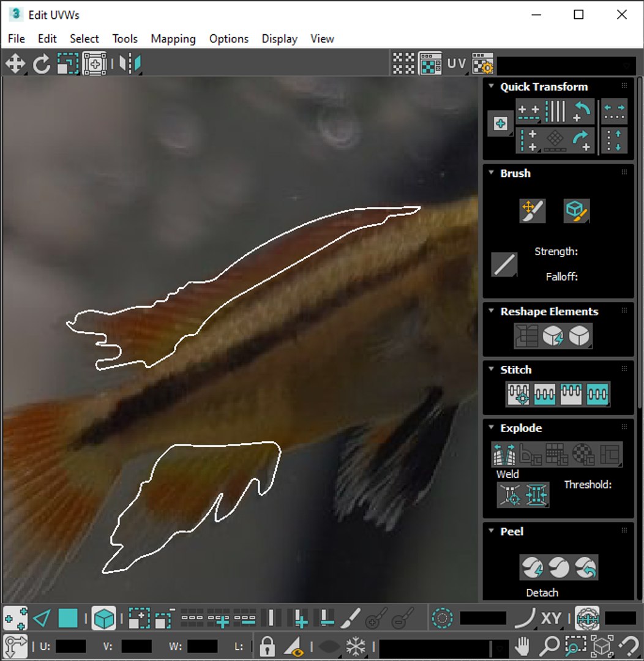Click the V coordinate input field

click(137, 646)
